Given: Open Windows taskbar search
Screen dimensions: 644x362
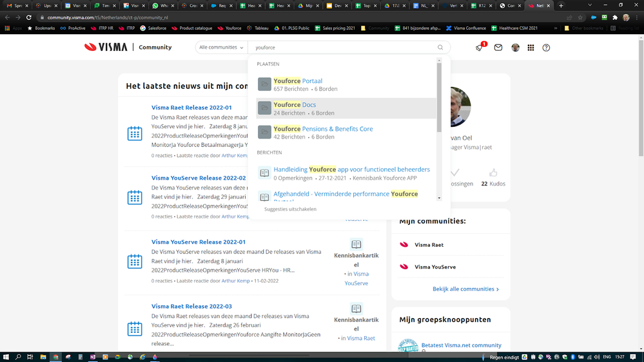Looking at the screenshot, I should pos(18,357).
